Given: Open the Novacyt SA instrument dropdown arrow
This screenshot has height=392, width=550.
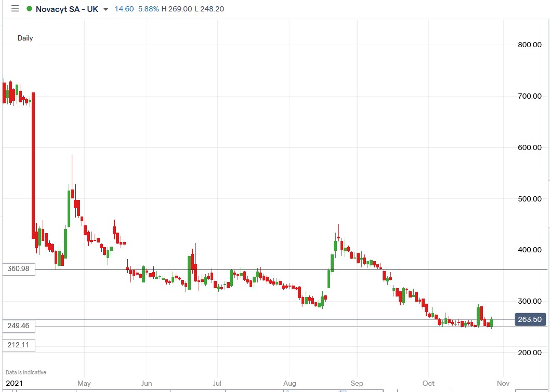Looking at the screenshot, I should click(107, 9).
